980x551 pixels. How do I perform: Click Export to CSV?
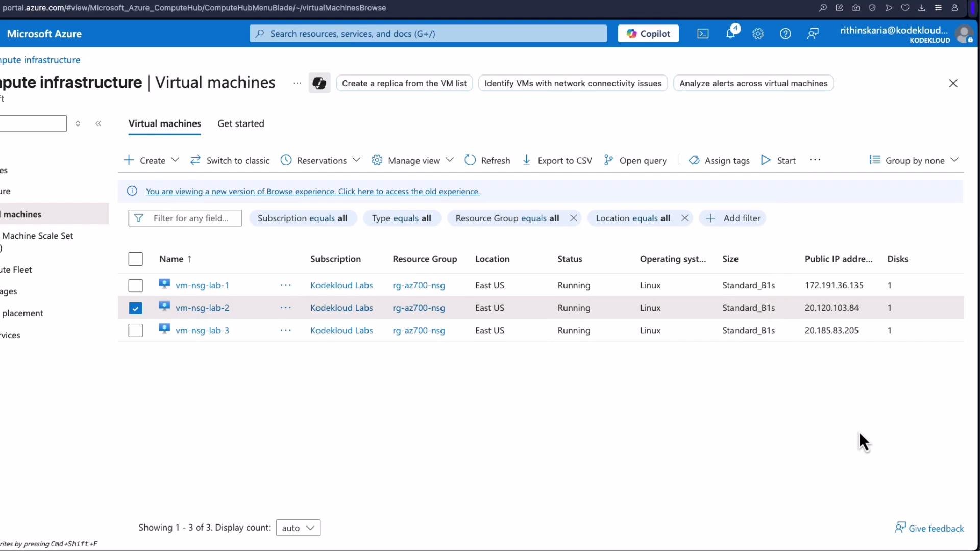tap(557, 160)
